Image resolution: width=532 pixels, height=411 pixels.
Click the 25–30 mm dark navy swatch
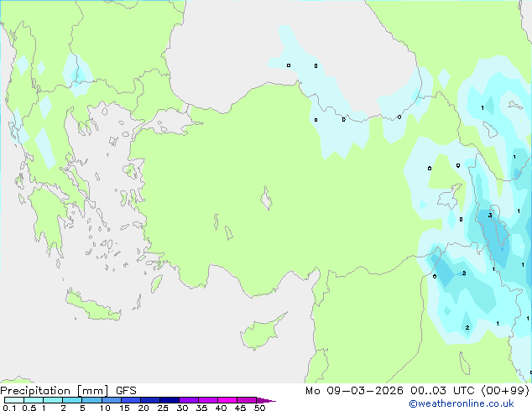point(170,400)
